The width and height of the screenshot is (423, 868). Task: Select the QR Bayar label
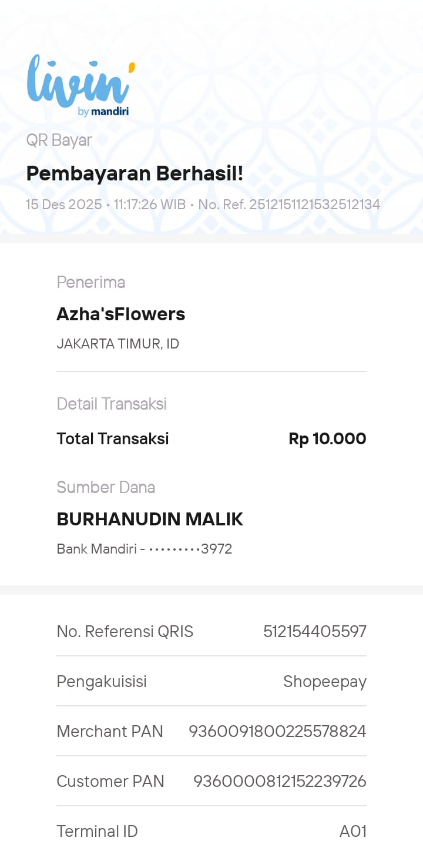(59, 140)
